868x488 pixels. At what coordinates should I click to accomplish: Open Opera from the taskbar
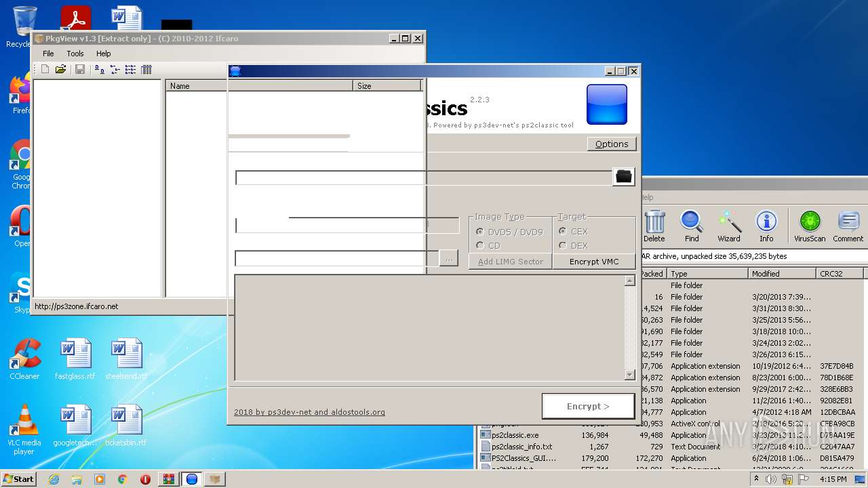pos(145,479)
